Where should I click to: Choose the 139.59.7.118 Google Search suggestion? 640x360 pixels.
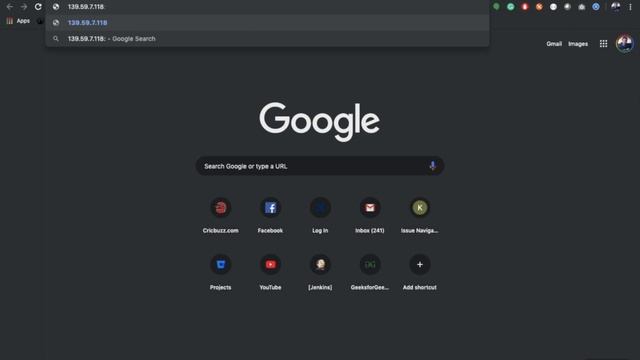coord(267,39)
